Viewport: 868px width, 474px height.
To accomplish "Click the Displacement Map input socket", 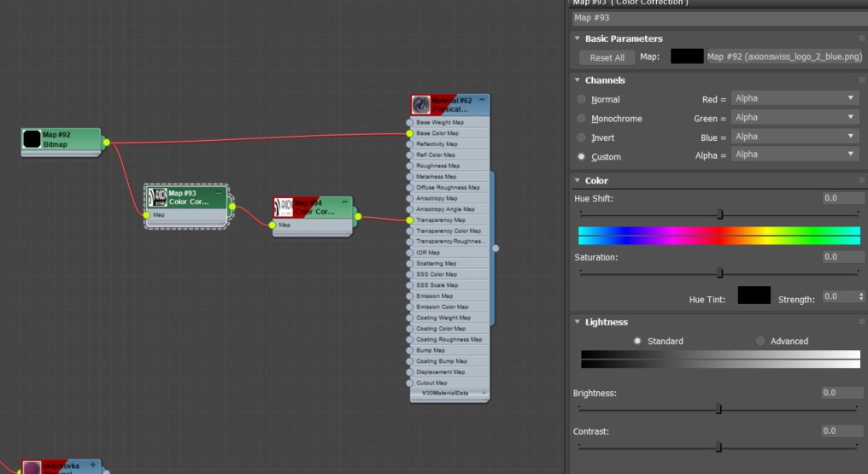I will tap(409, 372).
